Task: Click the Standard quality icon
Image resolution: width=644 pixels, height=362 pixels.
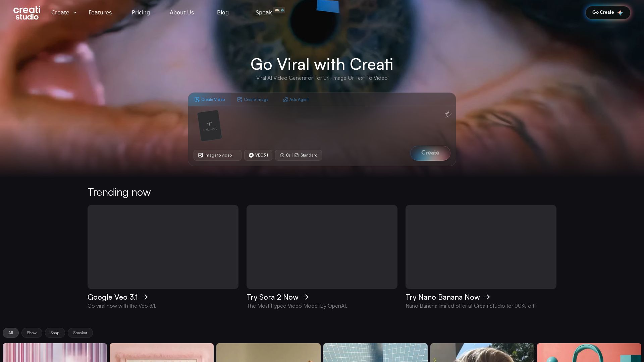Action: coord(297,155)
